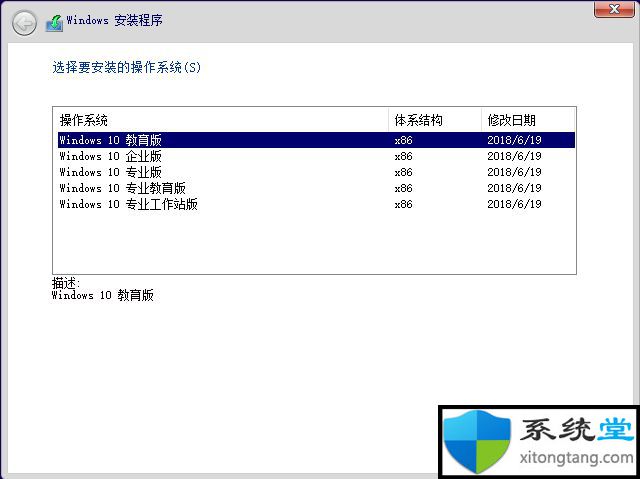Image resolution: width=640 pixels, height=479 pixels.
Task: Click the Windows Setup installer icon
Action: pos(54,23)
